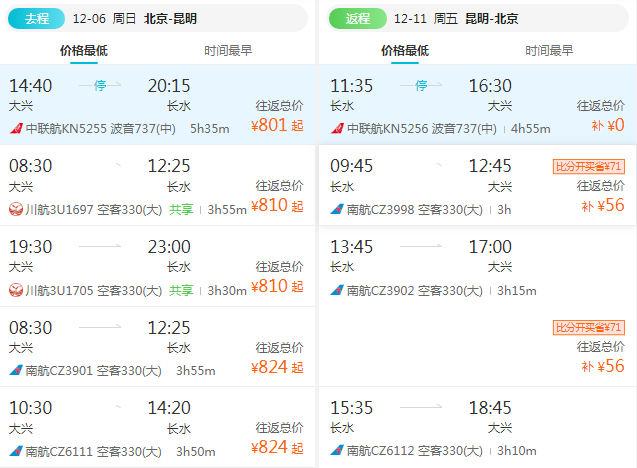This screenshot has width=637, height=468.
Task: Click the China United Airlines logo beside KN5256
Action: click(x=337, y=129)
